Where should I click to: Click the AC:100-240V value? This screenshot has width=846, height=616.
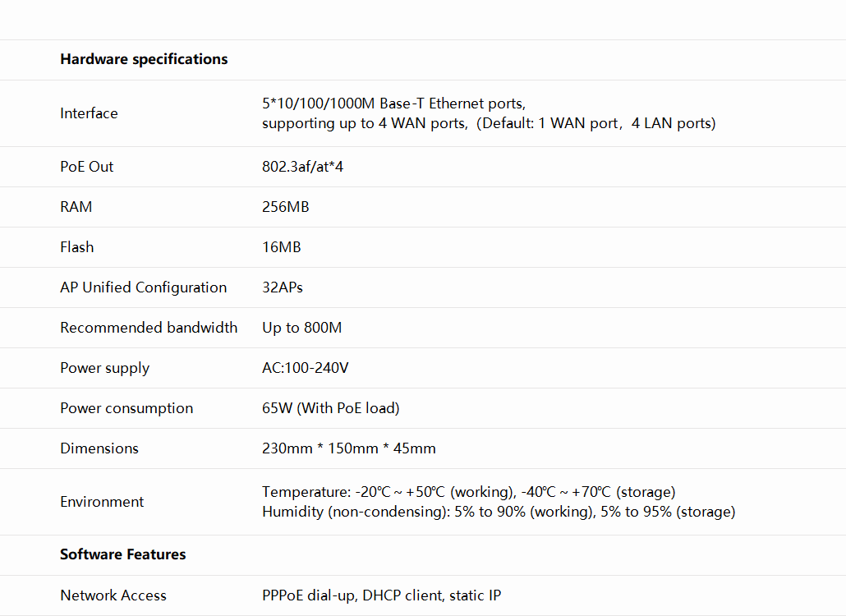305,368
